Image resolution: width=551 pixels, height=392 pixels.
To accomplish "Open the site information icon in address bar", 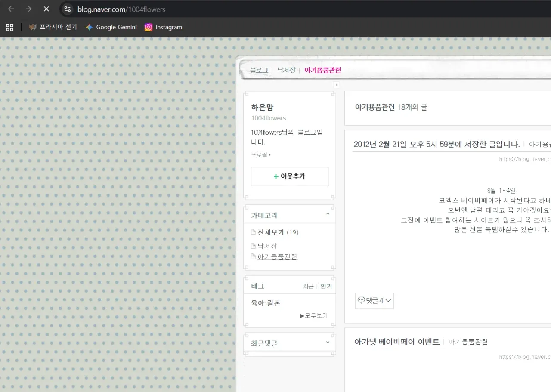I will 67,9.
